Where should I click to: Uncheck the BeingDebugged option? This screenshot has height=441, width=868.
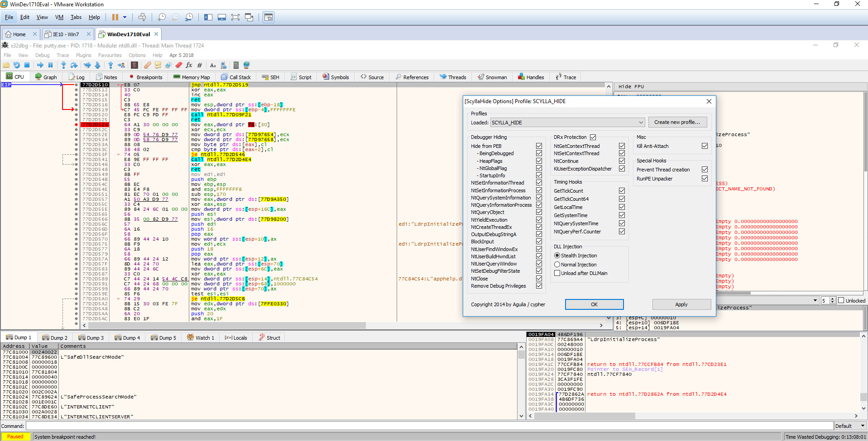point(539,153)
